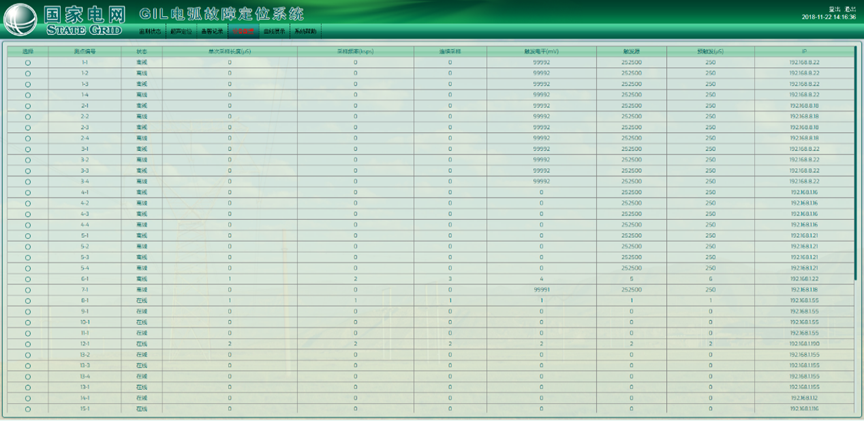This screenshot has height=421, width=864.
Task: Select the radio button for row 1-1
Action: (28, 63)
